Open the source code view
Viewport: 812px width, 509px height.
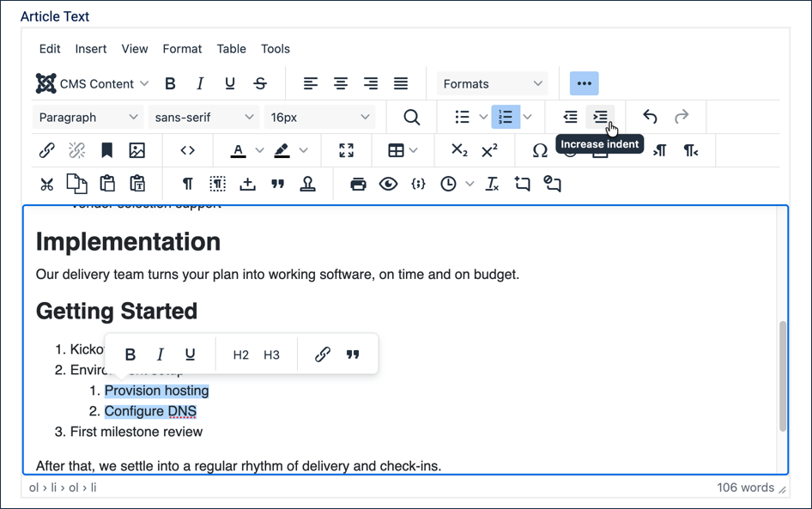coord(187,150)
